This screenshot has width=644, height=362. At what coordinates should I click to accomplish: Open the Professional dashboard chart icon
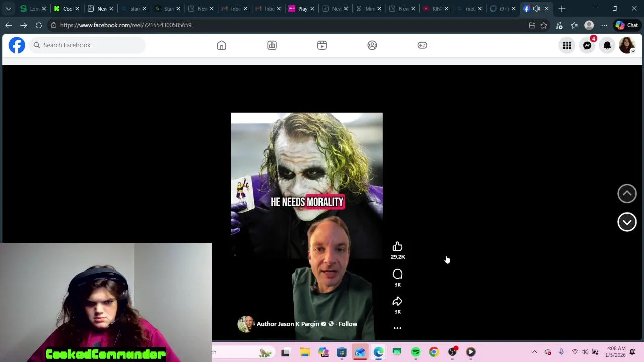[272, 45]
